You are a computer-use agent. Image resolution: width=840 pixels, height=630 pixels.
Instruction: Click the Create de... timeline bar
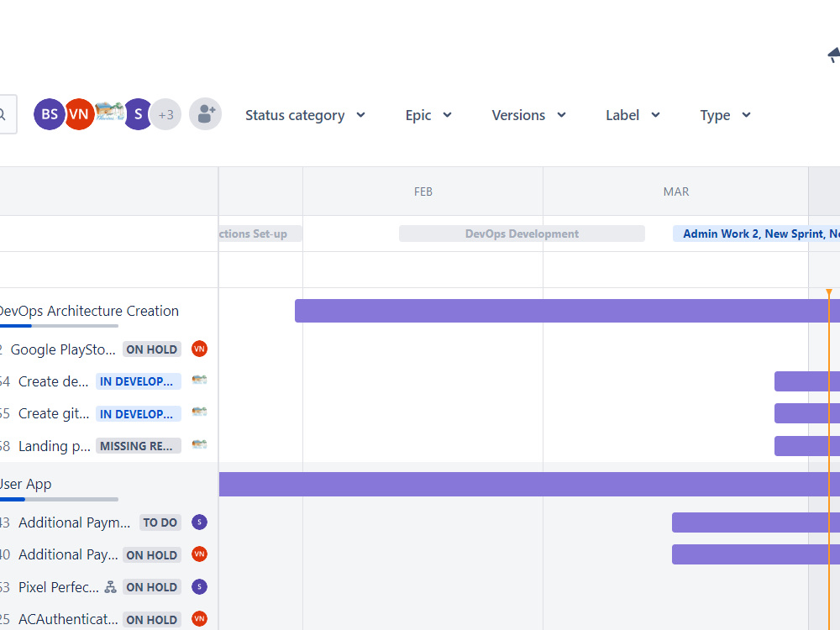[x=806, y=381]
